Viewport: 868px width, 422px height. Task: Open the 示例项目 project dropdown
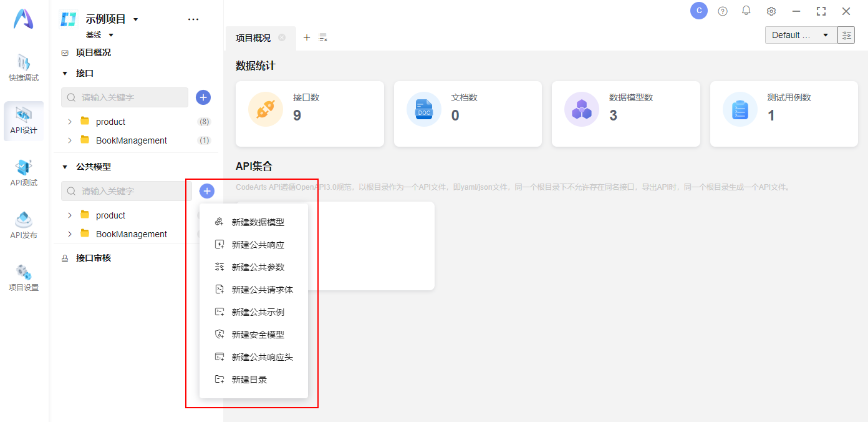coord(136,19)
